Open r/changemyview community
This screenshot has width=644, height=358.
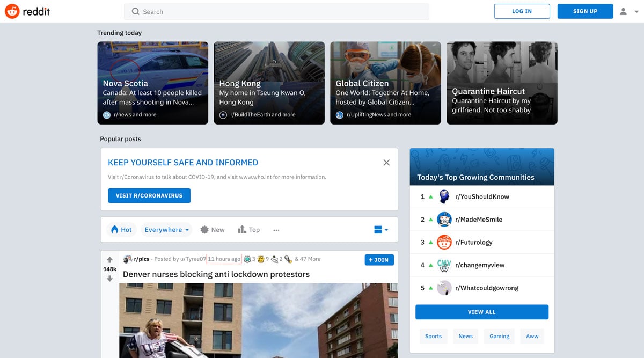coord(480,265)
